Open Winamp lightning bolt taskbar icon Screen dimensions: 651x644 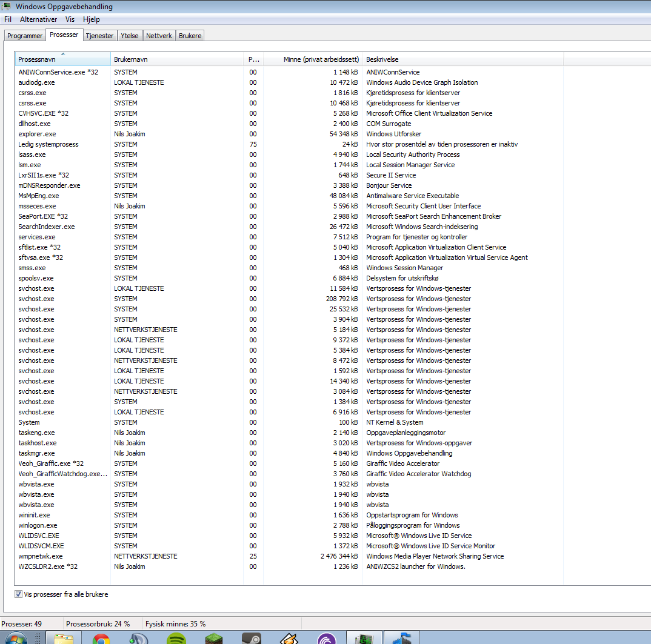(289, 639)
